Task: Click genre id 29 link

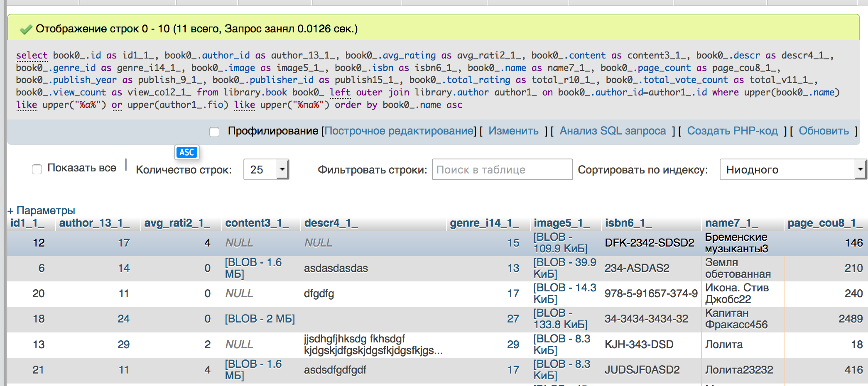Action: tap(513, 344)
